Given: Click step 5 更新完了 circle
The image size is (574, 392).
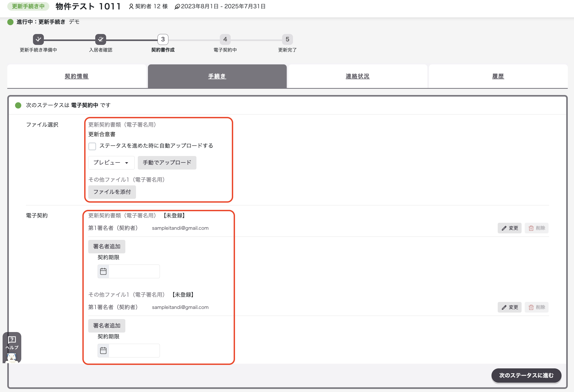Looking at the screenshot, I should pos(288,39).
